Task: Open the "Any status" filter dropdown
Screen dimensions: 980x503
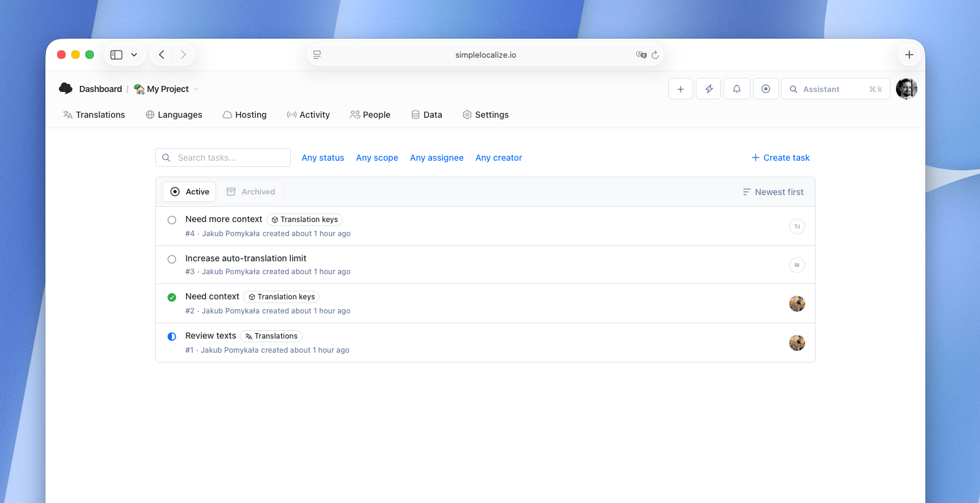Action: (323, 158)
